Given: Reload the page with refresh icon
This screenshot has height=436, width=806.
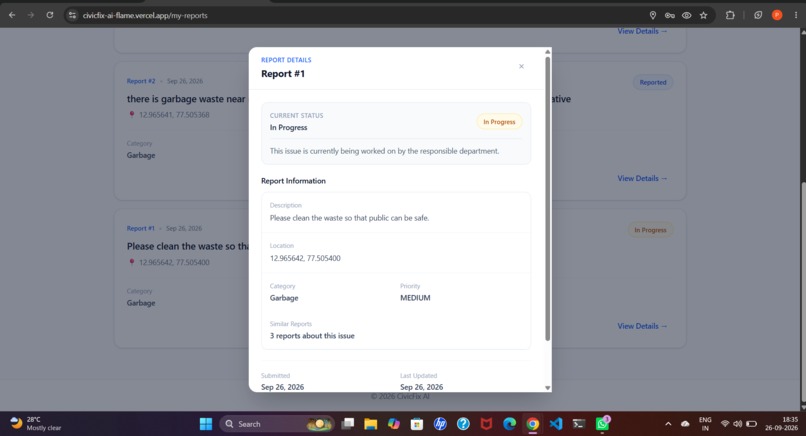Looking at the screenshot, I should pyautogui.click(x=50, y=15).
